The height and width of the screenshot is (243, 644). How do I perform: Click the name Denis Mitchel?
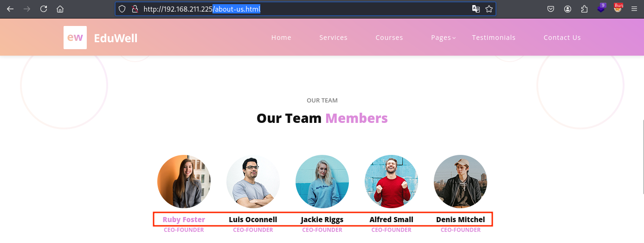460,219
